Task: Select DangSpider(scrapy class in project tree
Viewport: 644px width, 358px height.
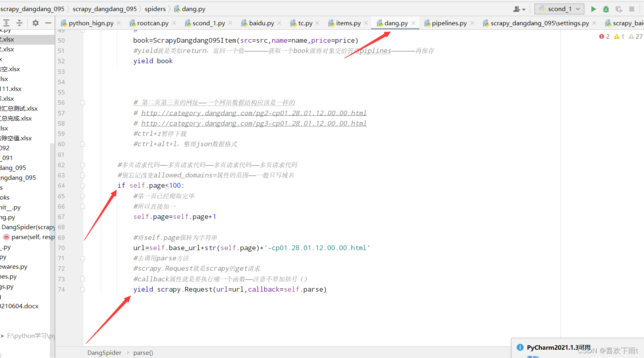Action: click(28, 227)
